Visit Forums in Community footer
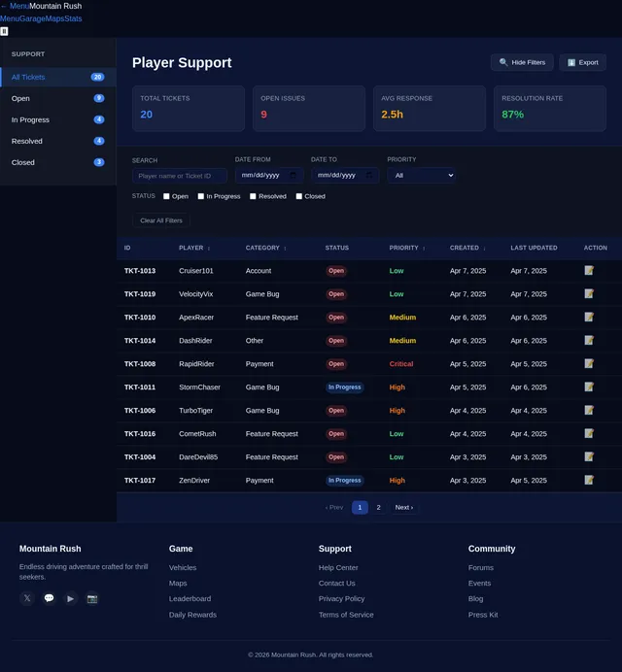This screenshot has width=622, height=672. tap(481, 567)
